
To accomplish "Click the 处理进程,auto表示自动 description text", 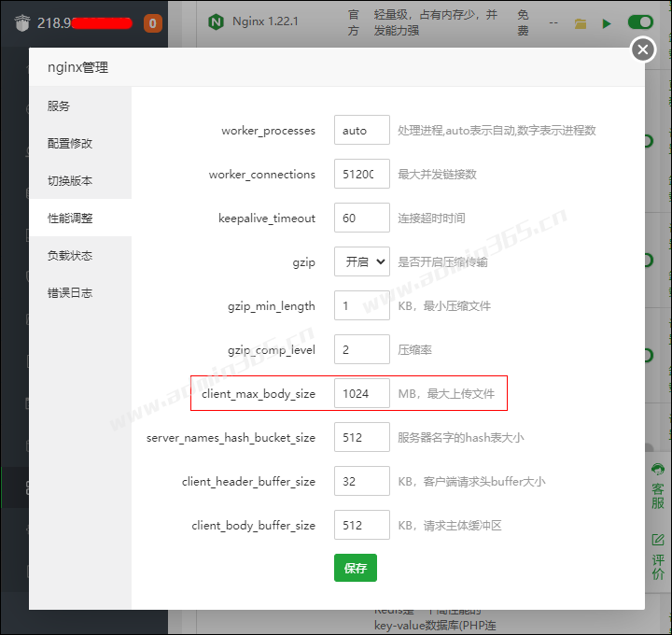I will pos(497,131).
